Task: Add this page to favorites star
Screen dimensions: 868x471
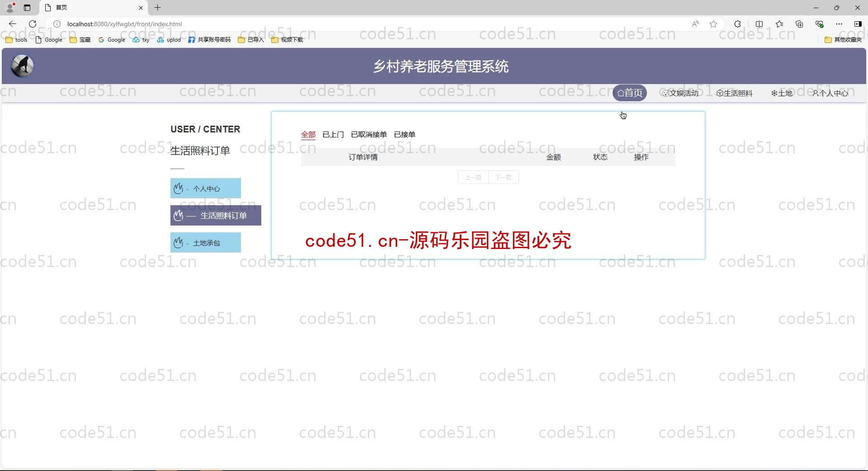Action: tap(713, 24)
